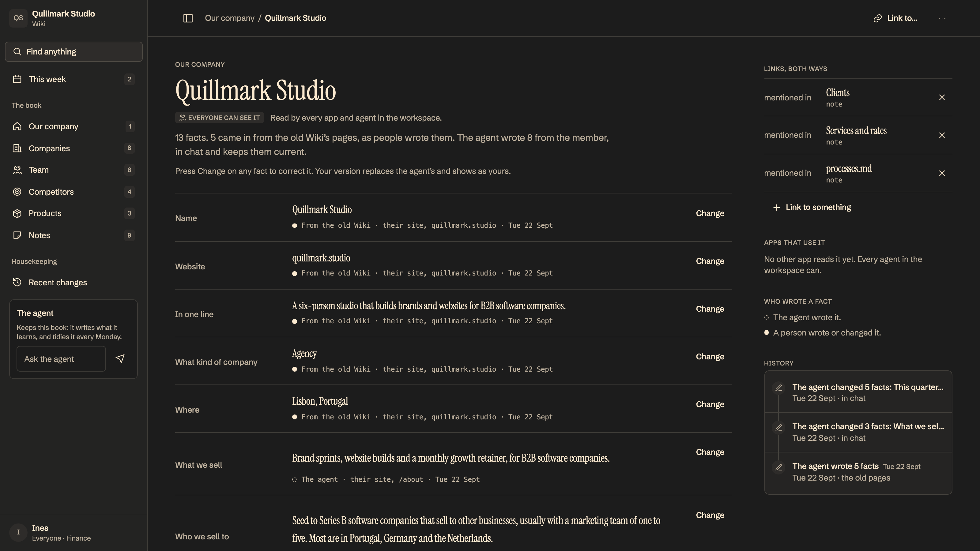
Task: Change the In one line fact
Action: point(710,309)
